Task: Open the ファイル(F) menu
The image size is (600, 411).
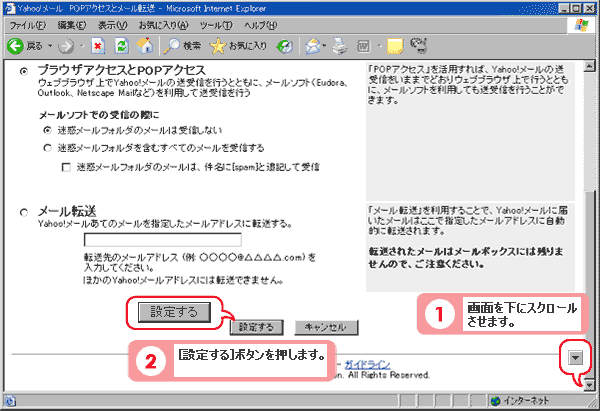Action: 28,26
